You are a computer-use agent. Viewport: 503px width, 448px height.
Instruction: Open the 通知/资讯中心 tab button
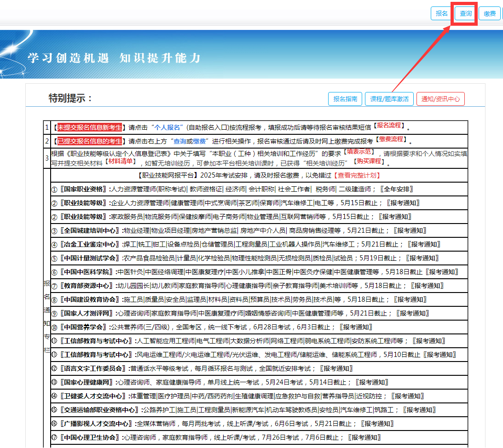pos(440,99)
